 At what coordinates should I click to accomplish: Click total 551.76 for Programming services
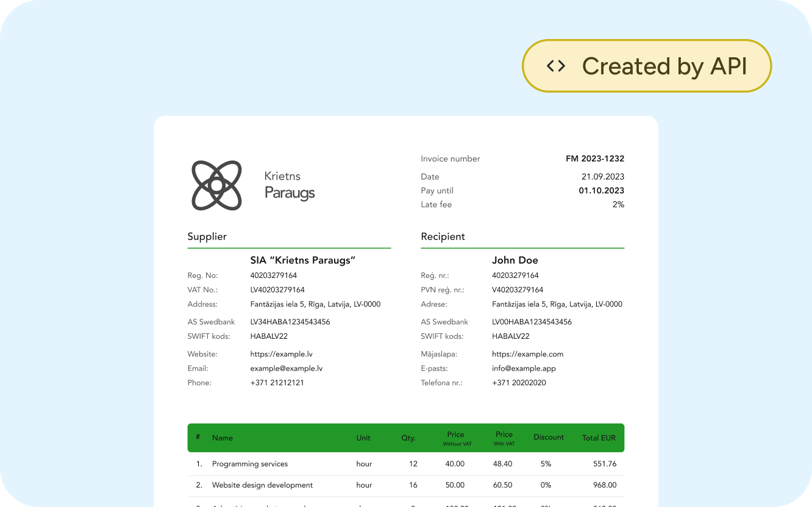pyautogui.click(x=605, y=464)
